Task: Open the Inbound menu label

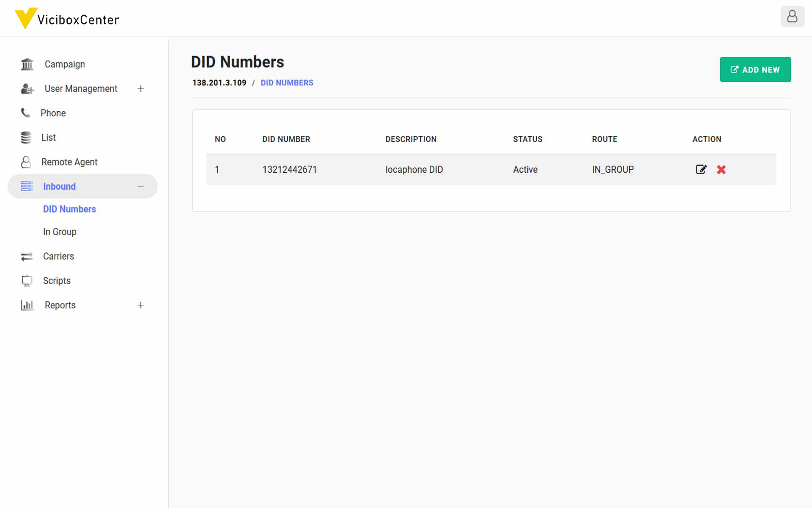Action: 59,186
